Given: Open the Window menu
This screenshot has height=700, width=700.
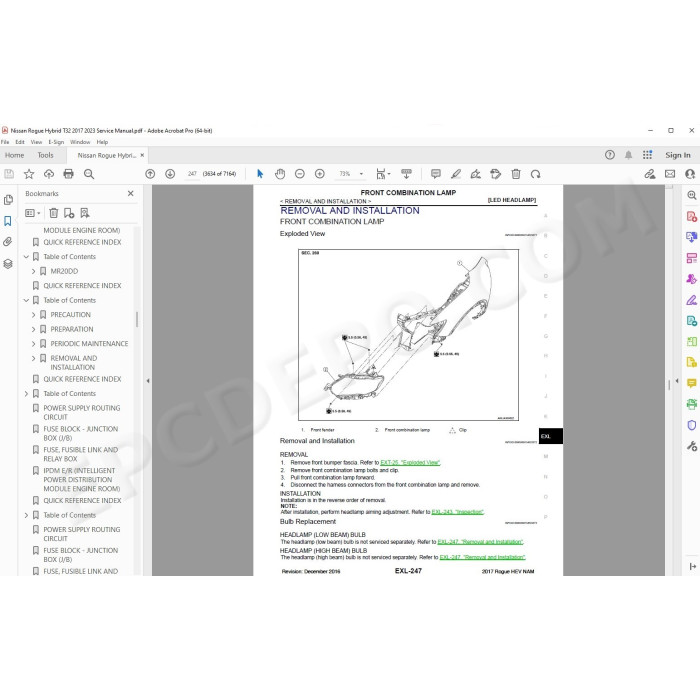Looking at the screenshot, I should [x=80, y=142].
